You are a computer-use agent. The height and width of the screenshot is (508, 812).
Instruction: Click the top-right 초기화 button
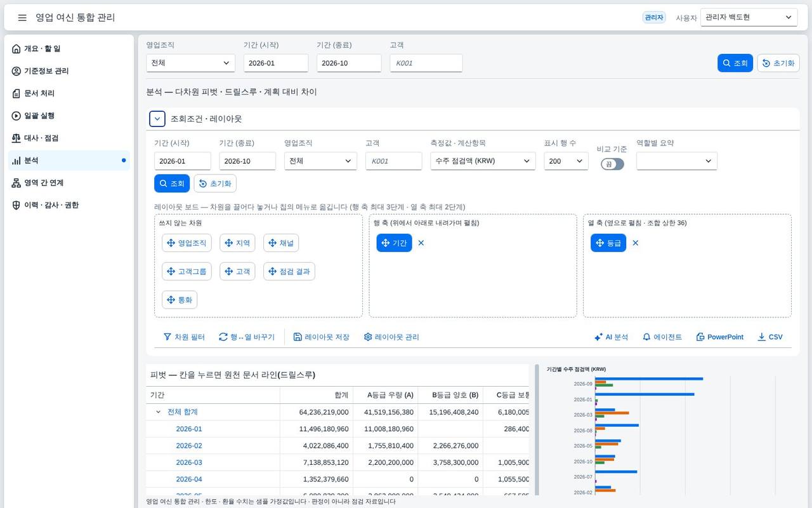(778, 63)
